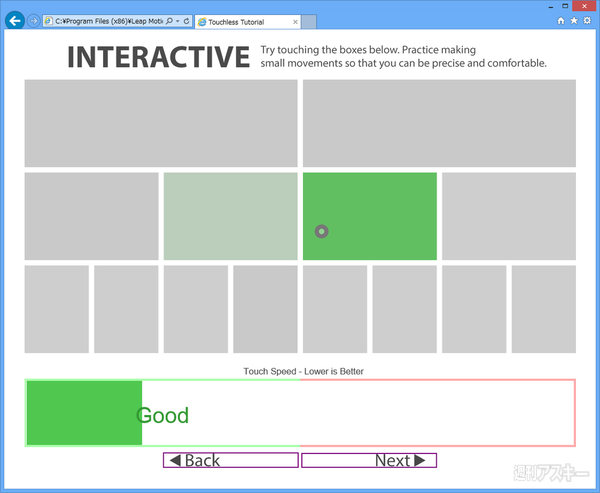The image size is (600, 493).
Task: Maximize the browser window
Action: [565, 6]
